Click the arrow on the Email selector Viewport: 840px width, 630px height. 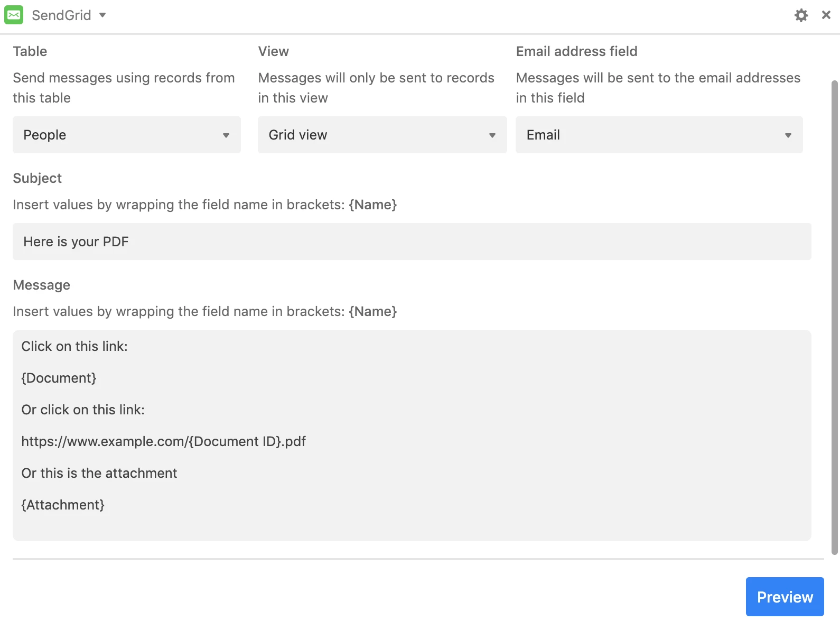pyautogui.click(x=788, y=135)
